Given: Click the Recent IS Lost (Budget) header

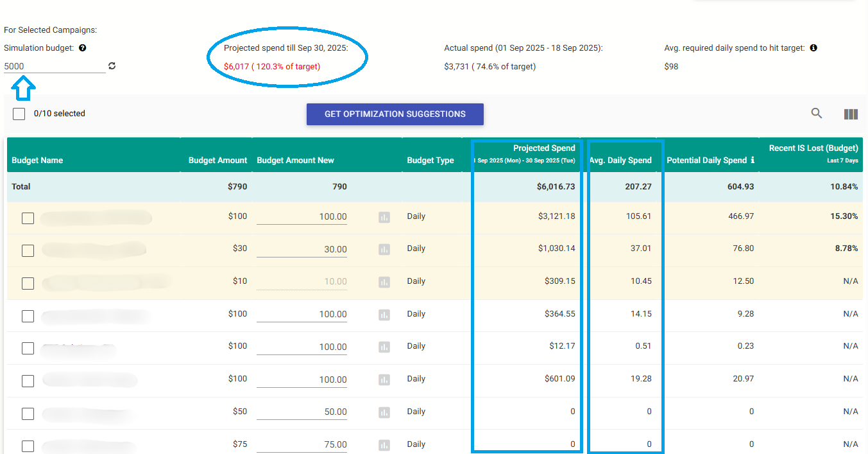Looking at the screenshot, I should point(813,148).
